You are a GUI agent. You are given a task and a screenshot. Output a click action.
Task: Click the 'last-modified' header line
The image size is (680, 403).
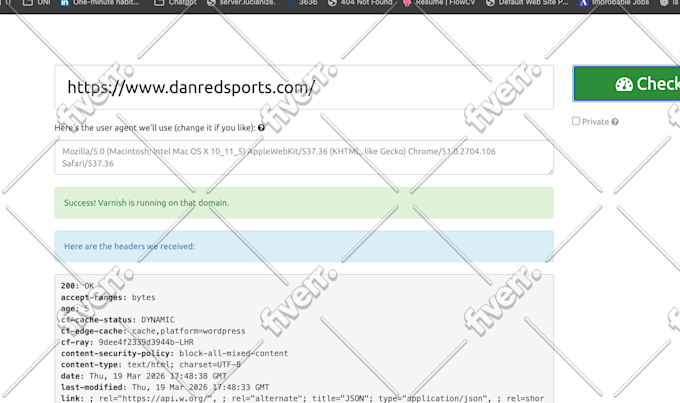coord(165,387)
